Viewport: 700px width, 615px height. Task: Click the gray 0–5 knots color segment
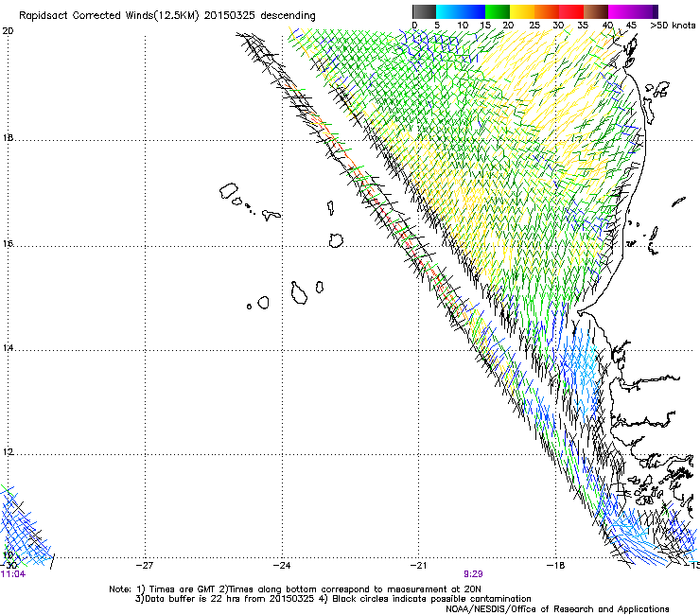pos(424,11)
